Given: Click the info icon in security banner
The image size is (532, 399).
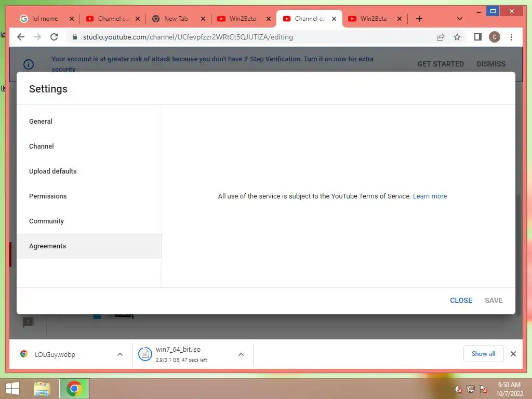Looking at the screenshot, I should click(29, 64).
